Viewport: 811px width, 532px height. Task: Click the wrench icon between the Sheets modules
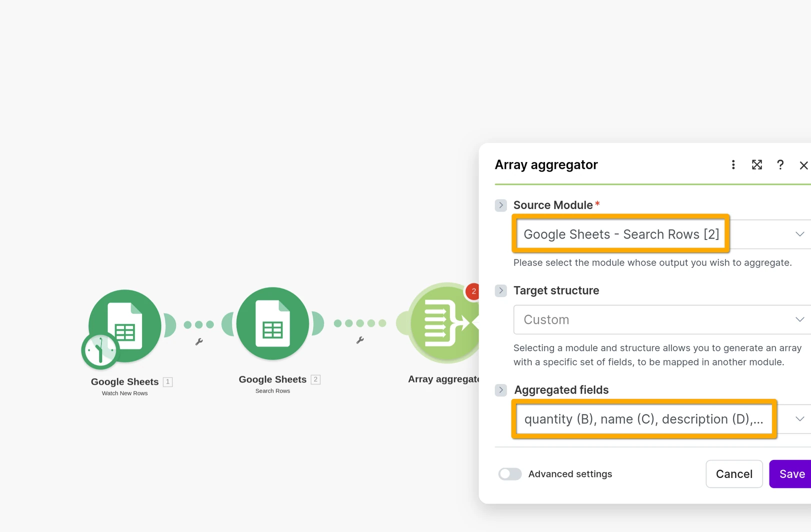click(x=199, y=341)
